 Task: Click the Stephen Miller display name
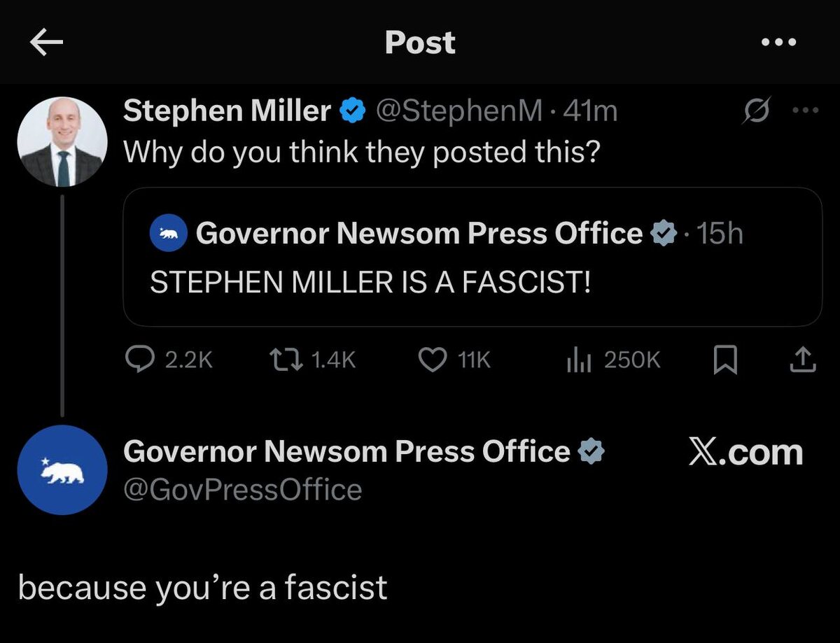coord(227,111)
